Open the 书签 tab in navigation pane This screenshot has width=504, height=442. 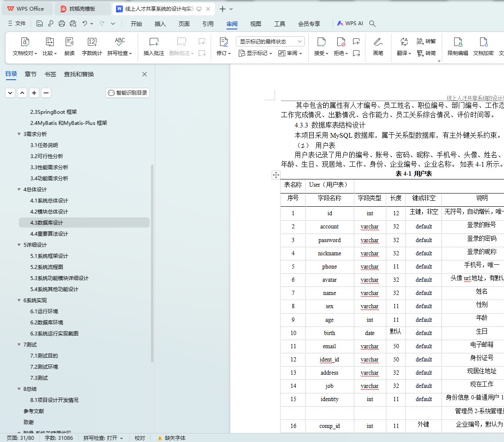tap(50, 74)
